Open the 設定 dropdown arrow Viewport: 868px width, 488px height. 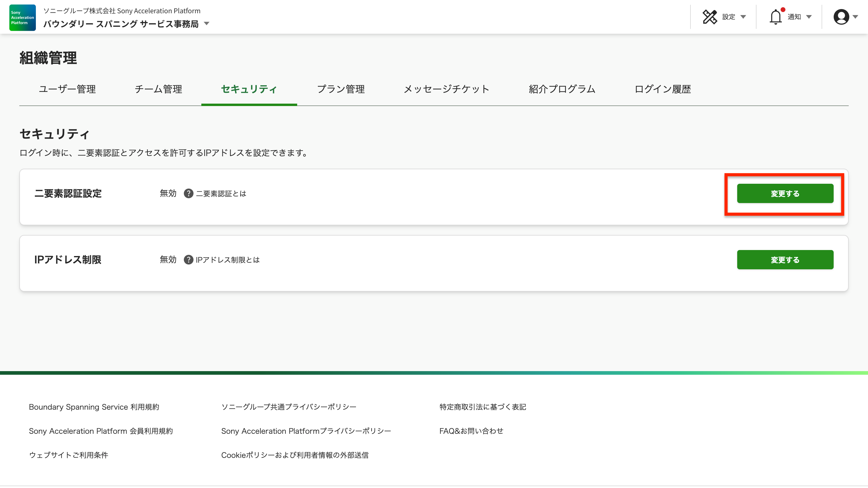(x=743, y=17)
